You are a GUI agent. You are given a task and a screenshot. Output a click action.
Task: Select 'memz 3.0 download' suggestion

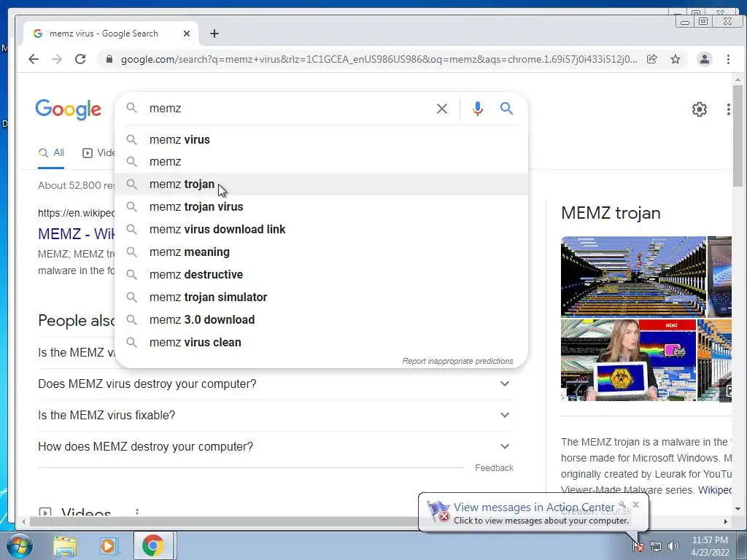(322, 319)
